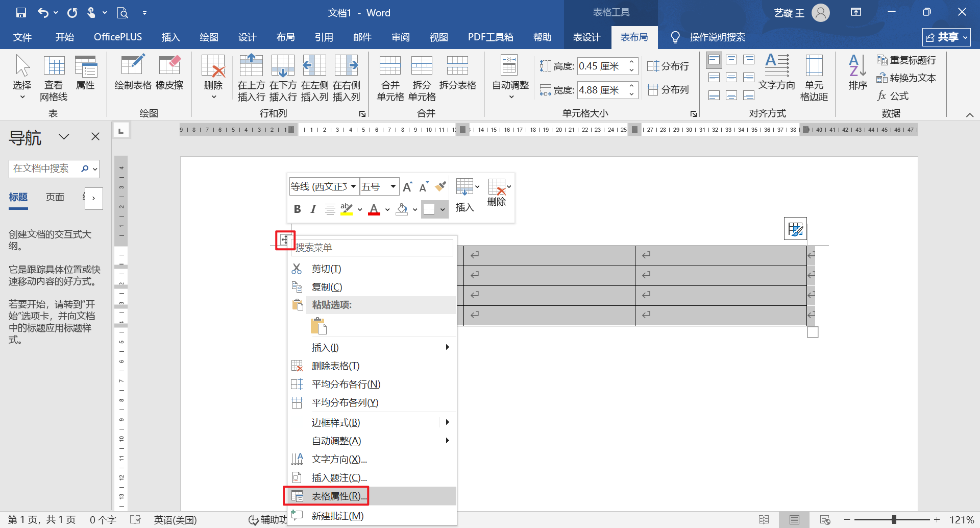Switch to the 表设计 ribbon tab
This screenshot has width=980, height=528.
[586, 37]
